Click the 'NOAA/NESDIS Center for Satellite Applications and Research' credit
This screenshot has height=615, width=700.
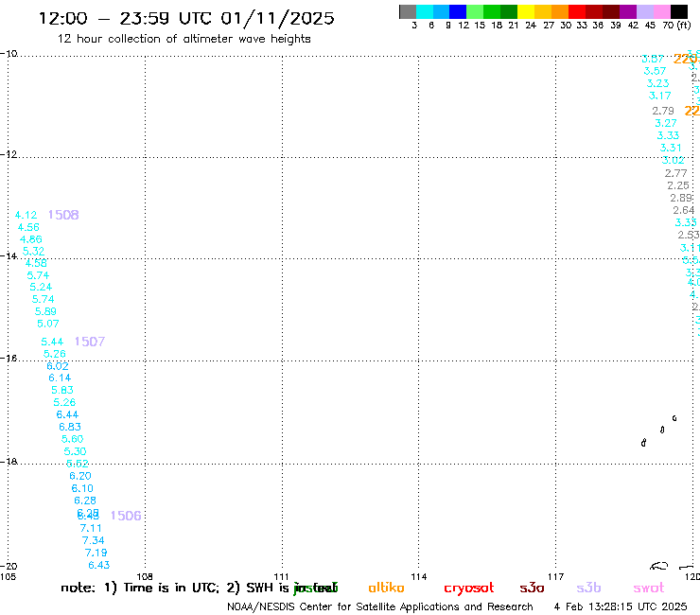[x=380, y=606]
